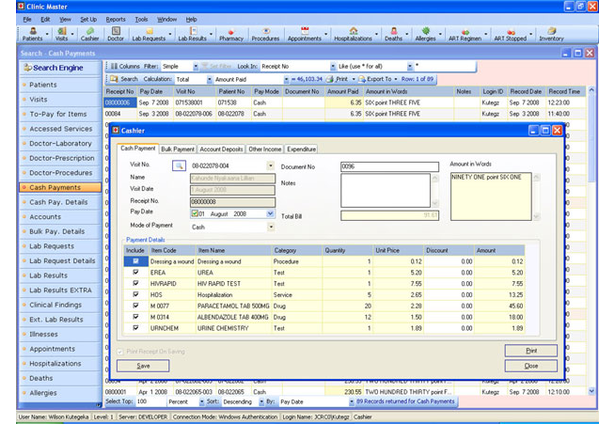Click the Clinic Master title bar icon
Image resolution: width=615 pixels, height=424 pixels.
(x=21, y=6)
